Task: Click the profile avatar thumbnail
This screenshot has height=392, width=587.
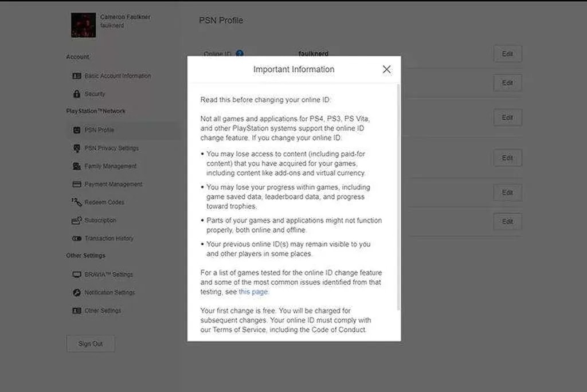Action: [83, 25]
